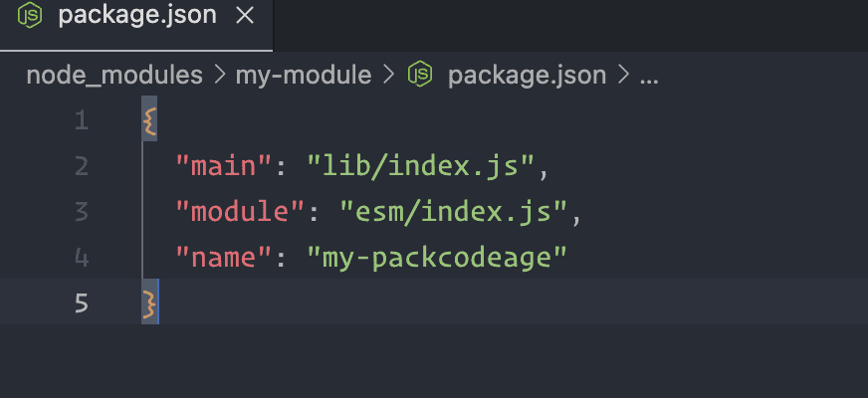Click line number 5 in gutter

(81, 303)
